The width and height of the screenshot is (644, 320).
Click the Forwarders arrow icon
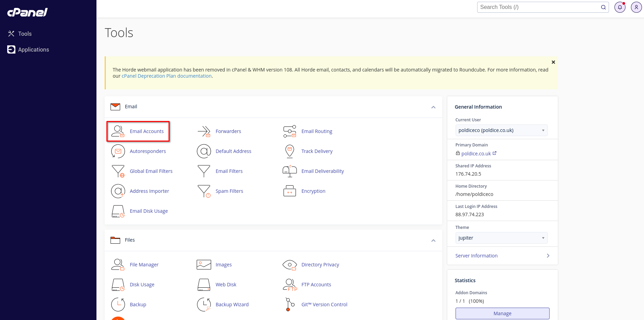pos(204,131)
